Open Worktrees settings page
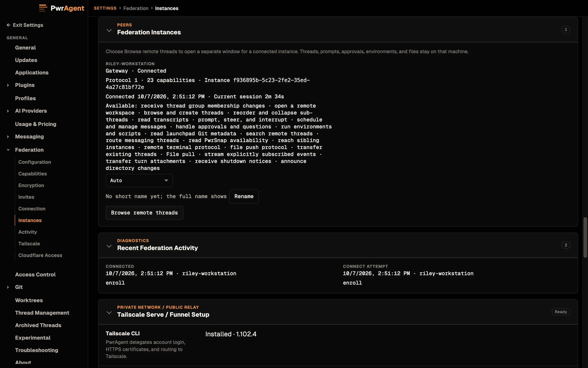The width and height of the screenshot is (588, 368). coord(29,300)
